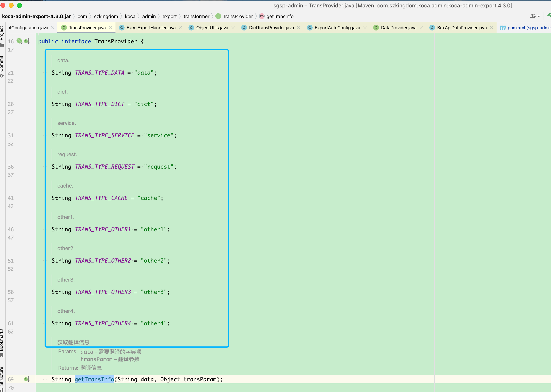This screenshot has height=392, width=551.
Task: Open the Project tool window
Action: tap(2, 34)
